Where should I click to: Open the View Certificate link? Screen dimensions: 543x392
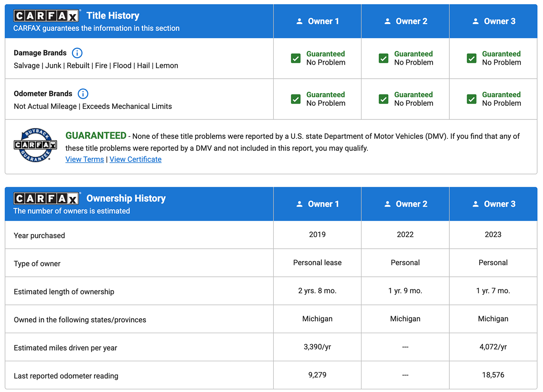(135, 159)
